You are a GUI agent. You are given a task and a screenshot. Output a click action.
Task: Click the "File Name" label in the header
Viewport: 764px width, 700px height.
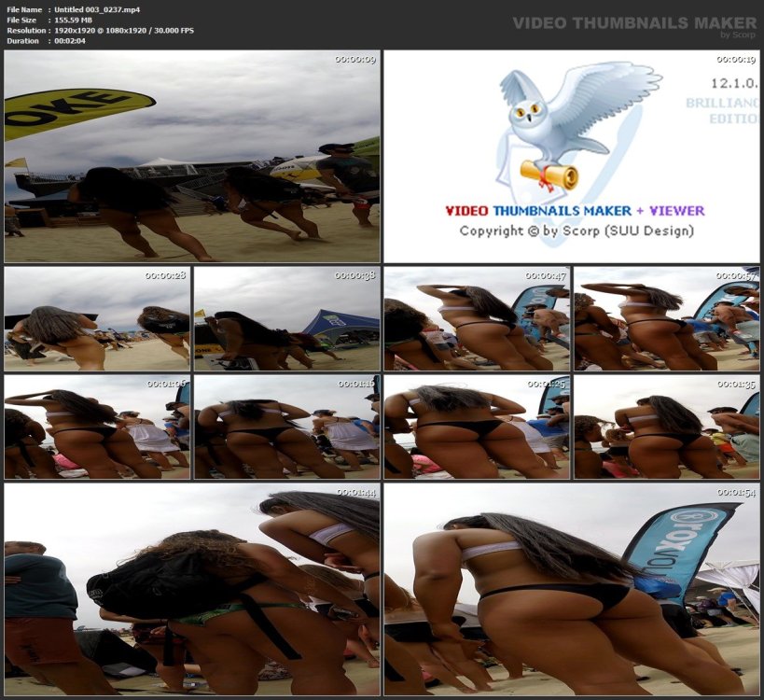[x=24, y=9]
